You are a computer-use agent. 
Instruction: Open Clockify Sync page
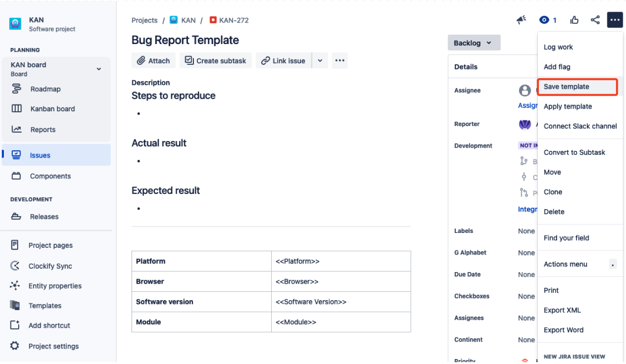tap(50, 266)
